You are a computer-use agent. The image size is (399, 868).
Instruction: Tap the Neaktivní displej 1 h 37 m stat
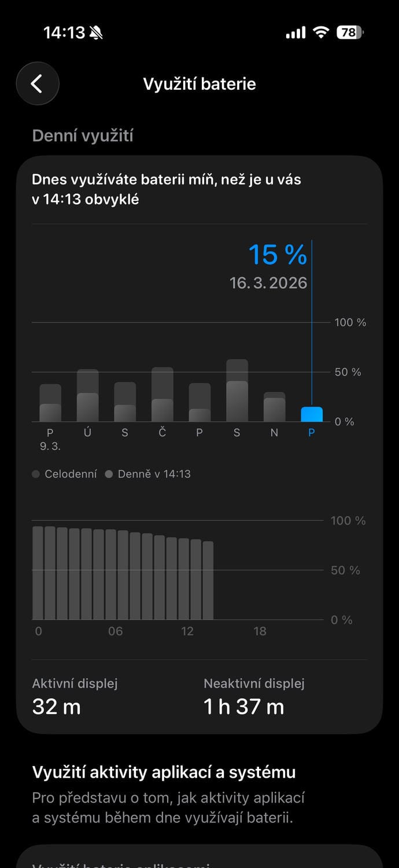[253, 697]
